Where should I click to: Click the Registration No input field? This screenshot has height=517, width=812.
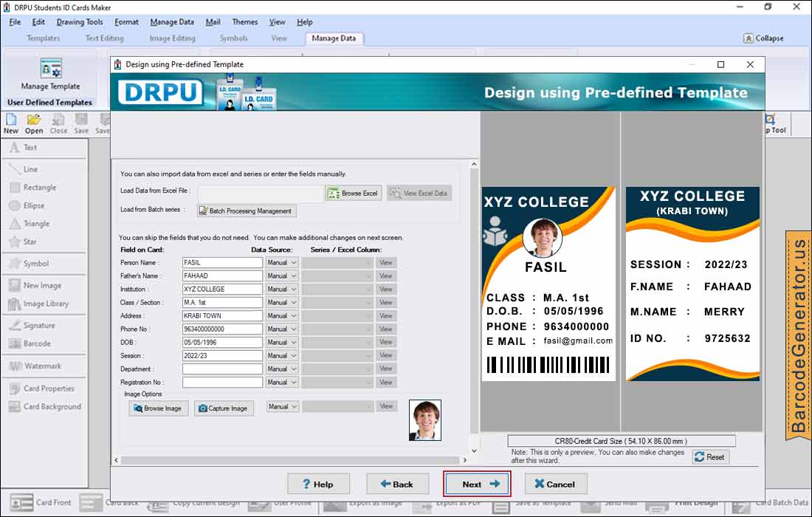click(223, 383)
